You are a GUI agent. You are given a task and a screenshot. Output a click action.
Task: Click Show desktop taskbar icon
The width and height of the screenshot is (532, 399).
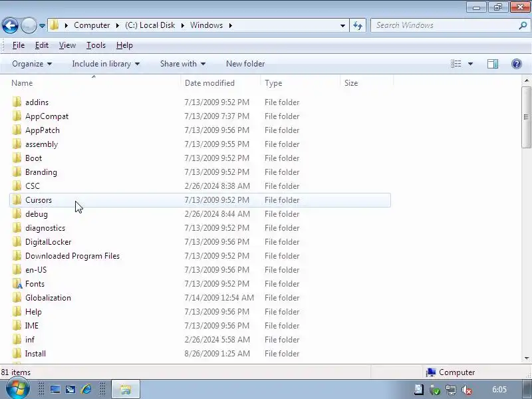click(x=55, y=390)
